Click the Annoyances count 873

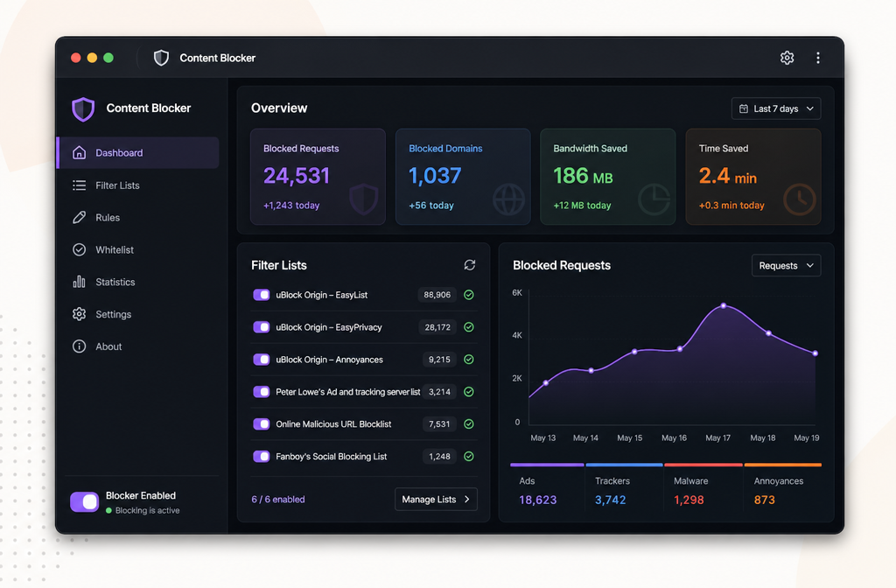[x=764, y=500]
